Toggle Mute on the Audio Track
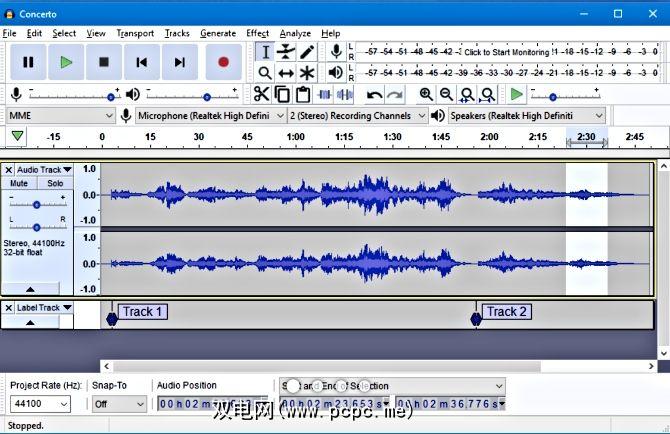670x434 pixels. 19,184
